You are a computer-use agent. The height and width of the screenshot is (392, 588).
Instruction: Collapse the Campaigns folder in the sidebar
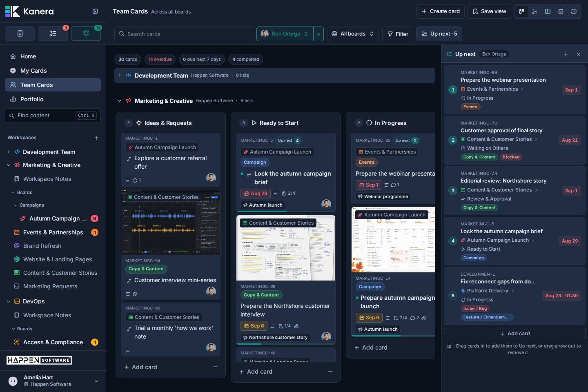click(16, 205)
